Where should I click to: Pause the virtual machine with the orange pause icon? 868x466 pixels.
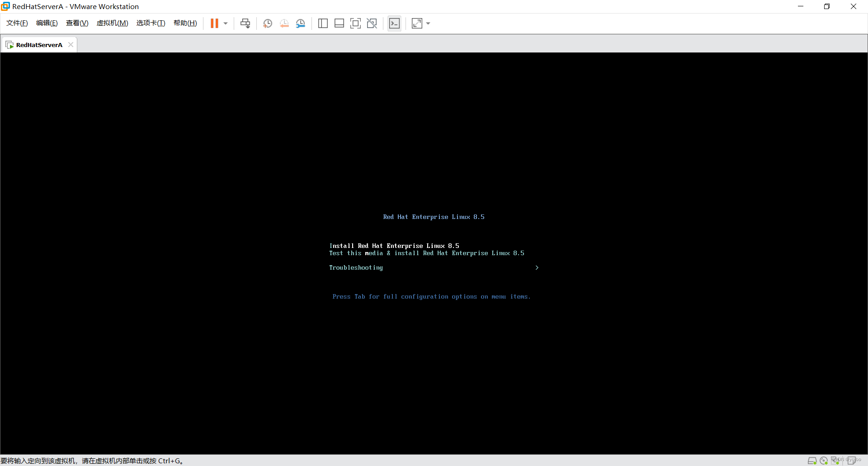[x=214, y=23]
